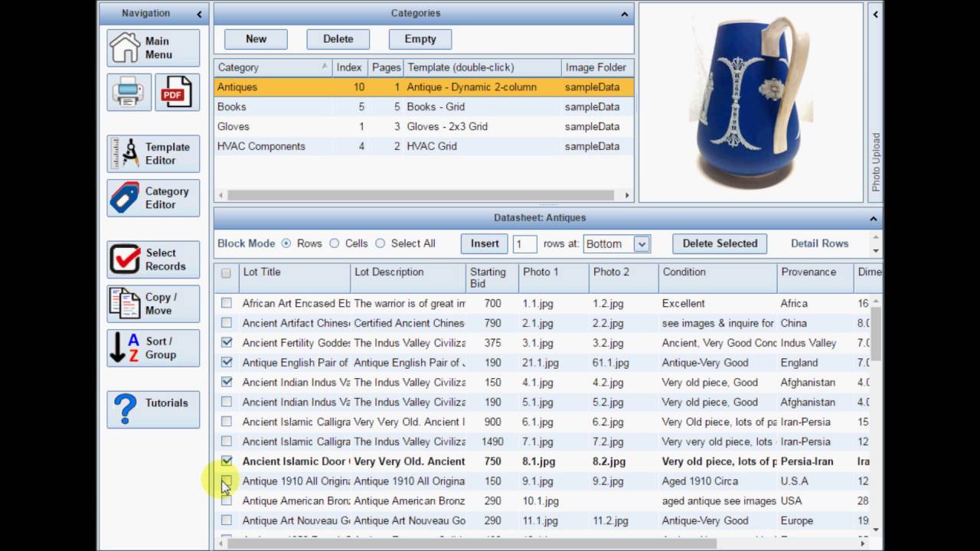Click Starting Bid column header
980x551 pixels.
tap(492, 279)
